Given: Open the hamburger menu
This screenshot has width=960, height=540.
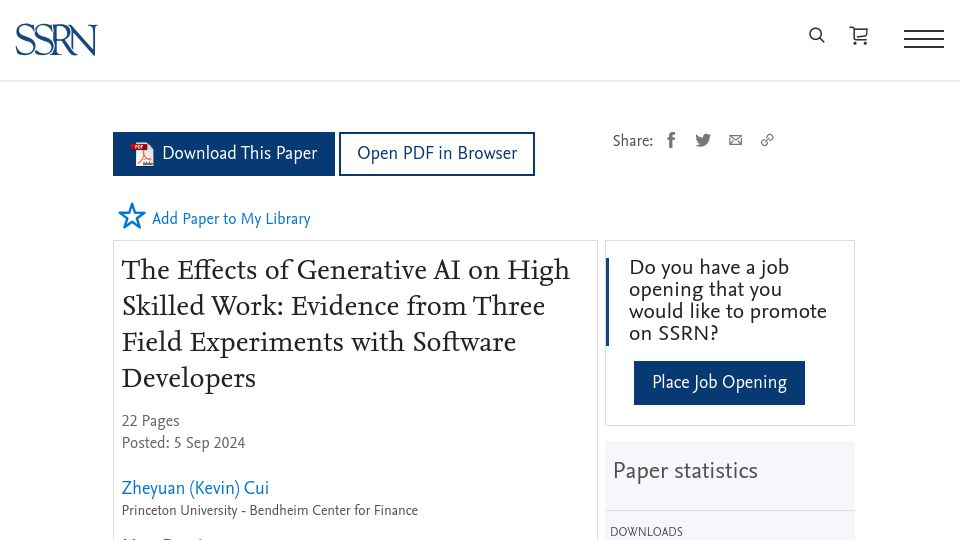Looking at the screenshot, I should [x=924, y=39].
